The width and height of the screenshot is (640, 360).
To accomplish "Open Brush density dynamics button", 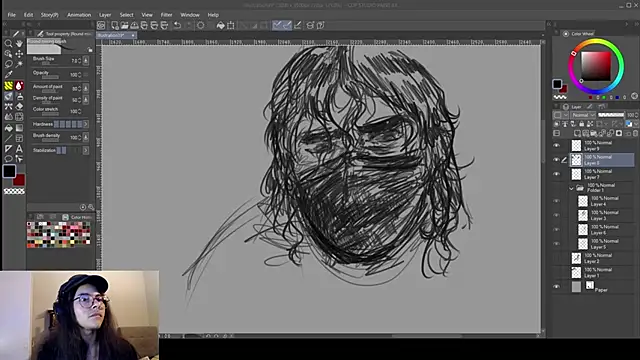I will click(86, 137).
